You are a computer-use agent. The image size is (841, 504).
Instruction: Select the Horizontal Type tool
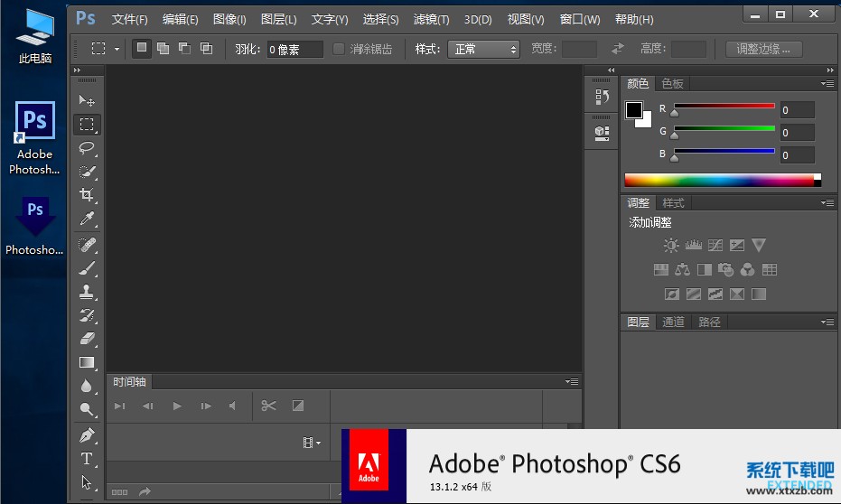pos(87,459)
